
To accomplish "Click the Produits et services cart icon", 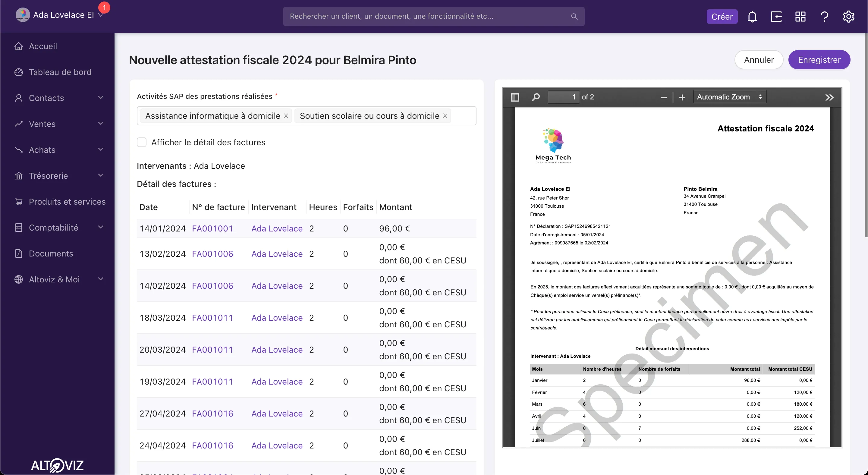I will point(19,202).
